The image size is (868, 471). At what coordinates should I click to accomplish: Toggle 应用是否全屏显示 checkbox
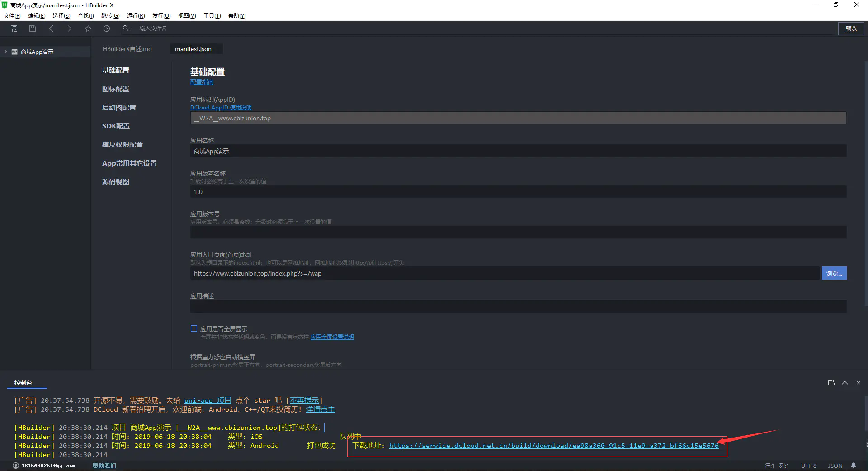(x=194, y=328)
